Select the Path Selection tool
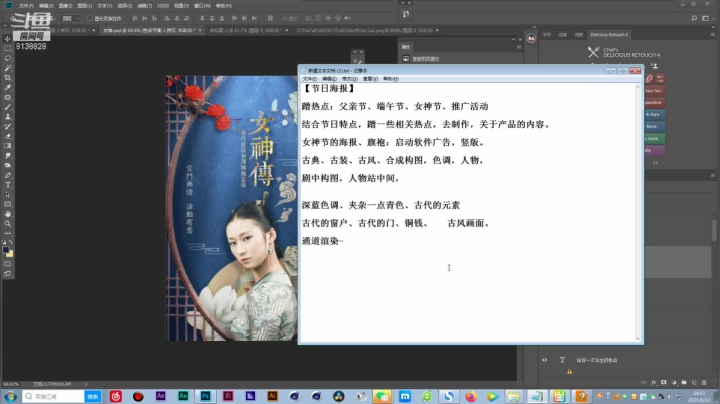Image resolution: width=720 pixels, height=404 pixels. click(x=7, y=195)
